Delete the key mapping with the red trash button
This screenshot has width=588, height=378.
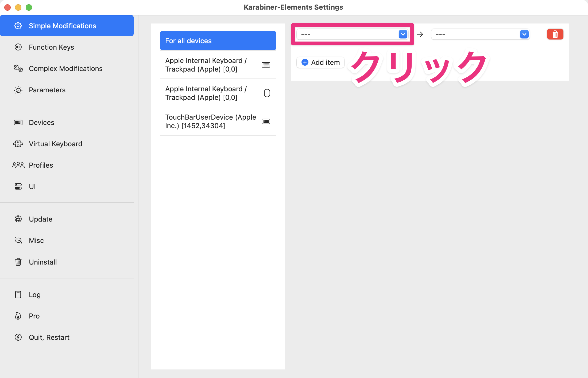[555, 34]
